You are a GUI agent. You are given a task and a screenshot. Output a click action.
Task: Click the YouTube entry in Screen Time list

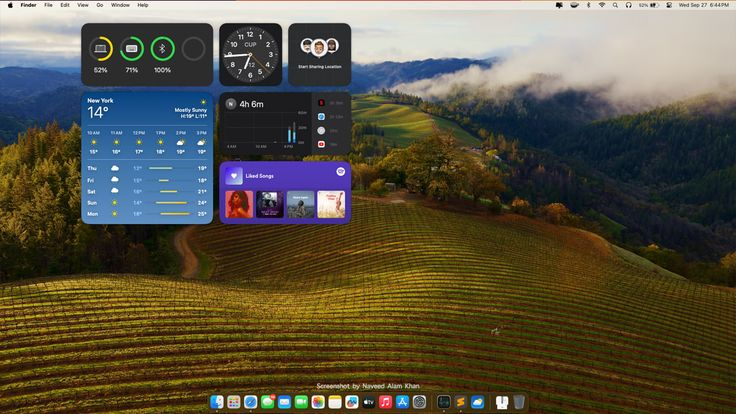point(331,144)
